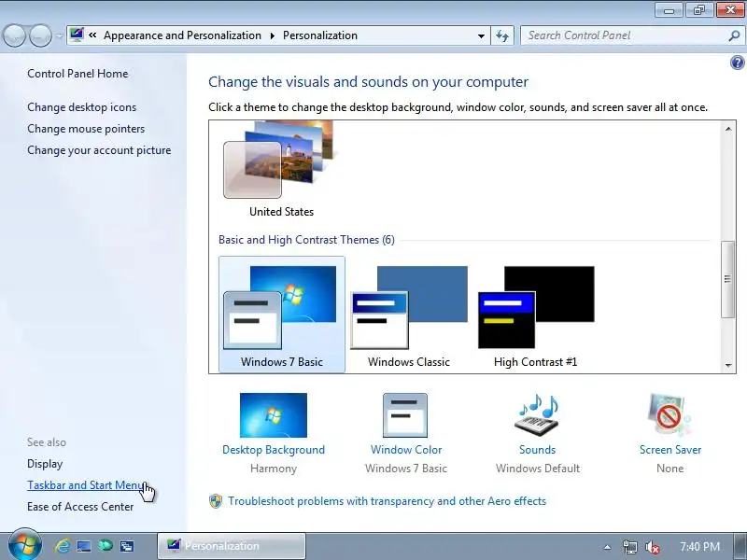Open the Desktop Background text link
The image size is (747, 560).
click(x=274, y=450)
